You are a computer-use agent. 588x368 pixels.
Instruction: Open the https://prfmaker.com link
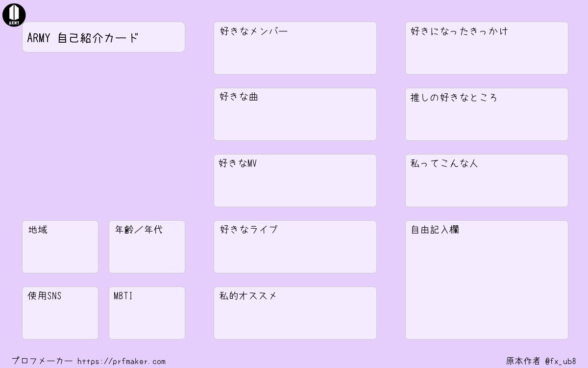click(x=122, y=361)
